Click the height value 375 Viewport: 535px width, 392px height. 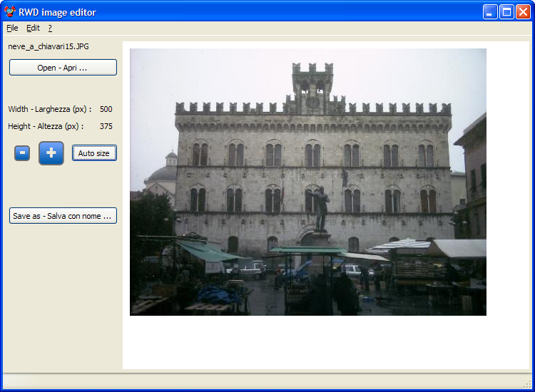(106, 126)
